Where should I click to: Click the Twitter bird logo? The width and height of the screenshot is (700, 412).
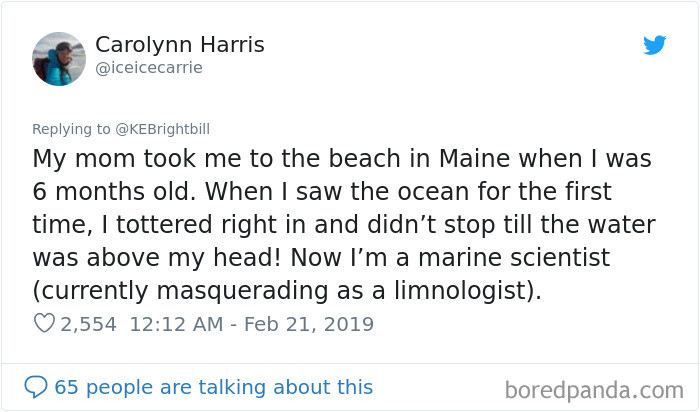tap(654, 45)
